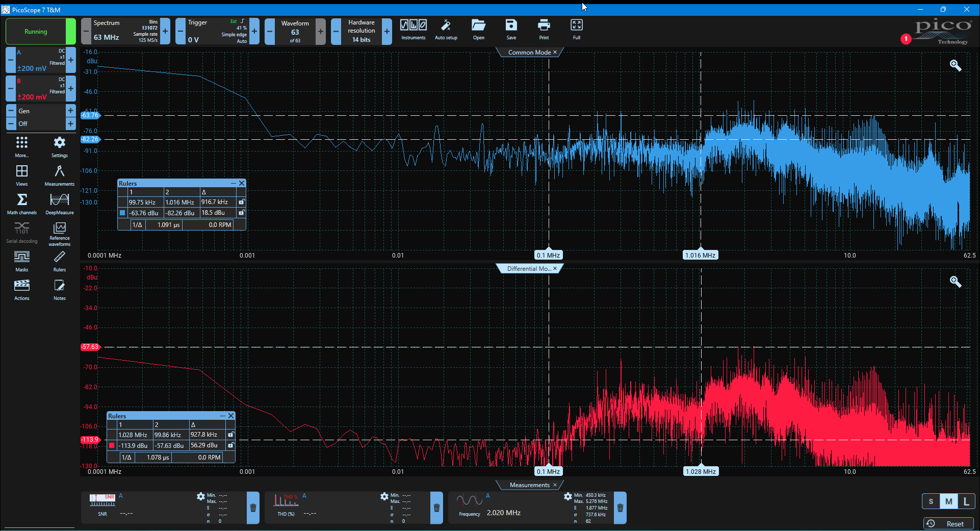980x531 pixels.
Task: Select the L measurement size option
Action: [966, 501]
